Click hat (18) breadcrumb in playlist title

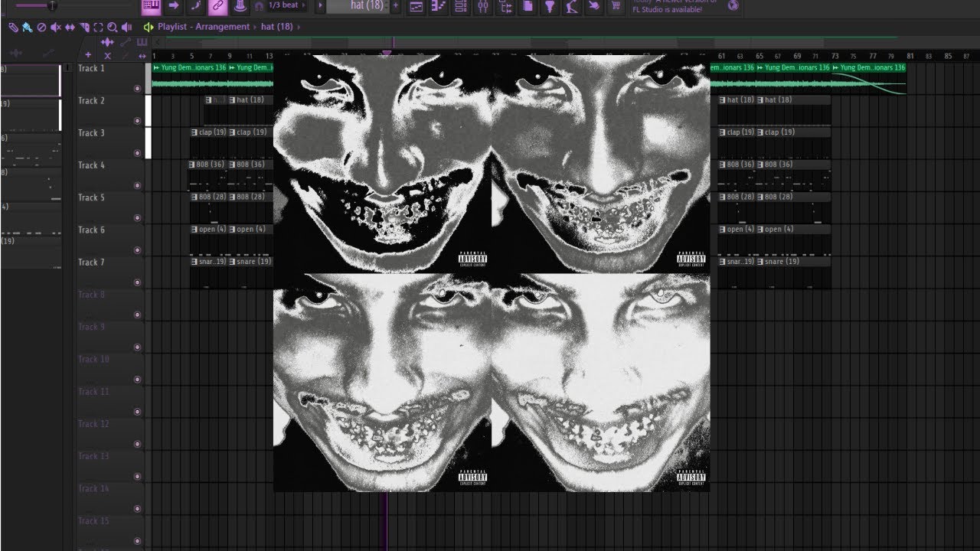point(277,27)
